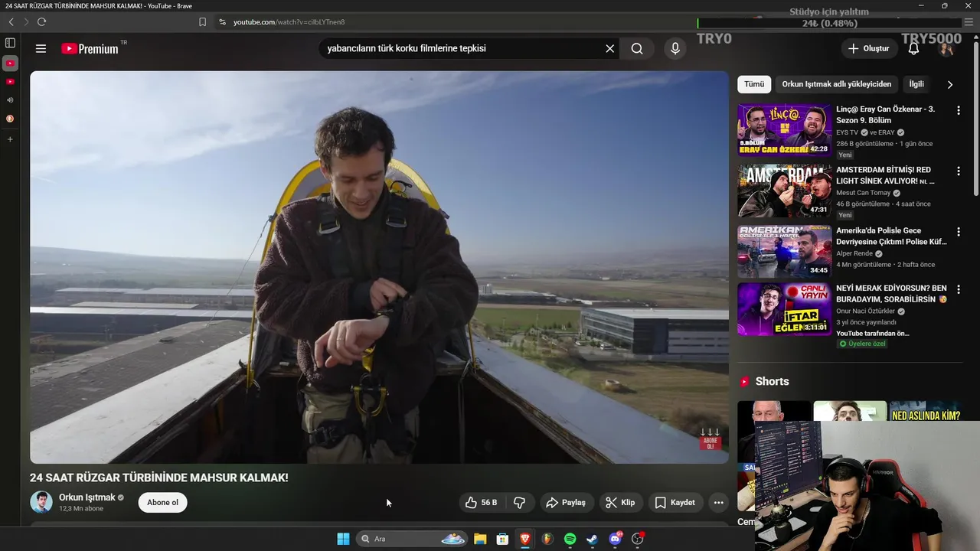Switch to the DuckDuckGo tab
This screenshot has width=980, height=551.
tap(10, 119)
